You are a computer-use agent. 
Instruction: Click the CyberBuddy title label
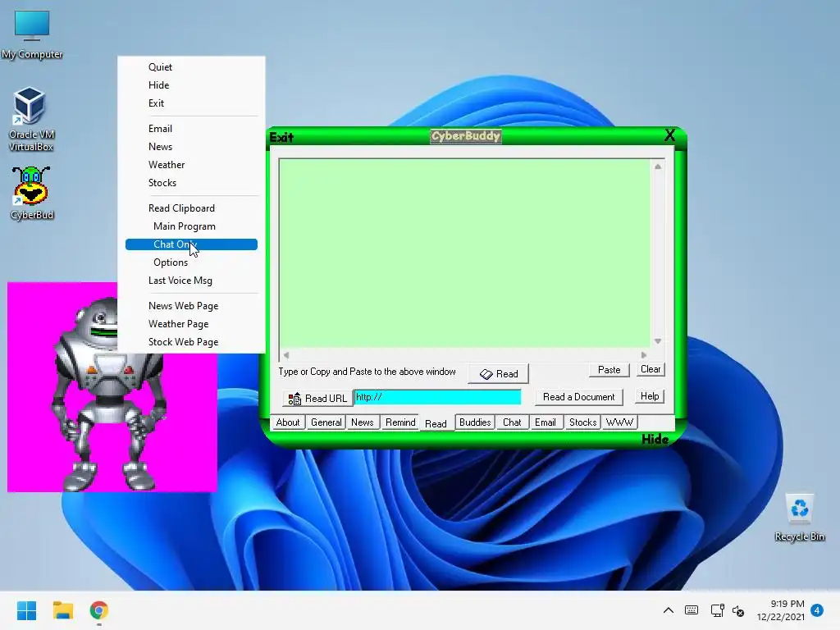coord(466,136)
